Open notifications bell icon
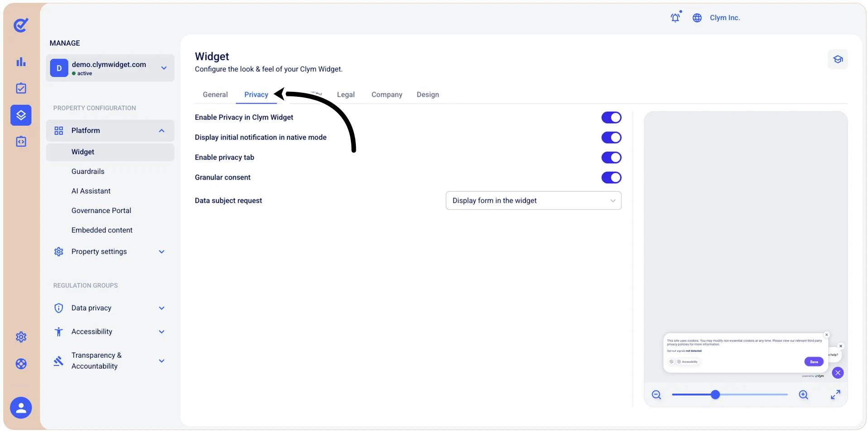 [675, 18]
